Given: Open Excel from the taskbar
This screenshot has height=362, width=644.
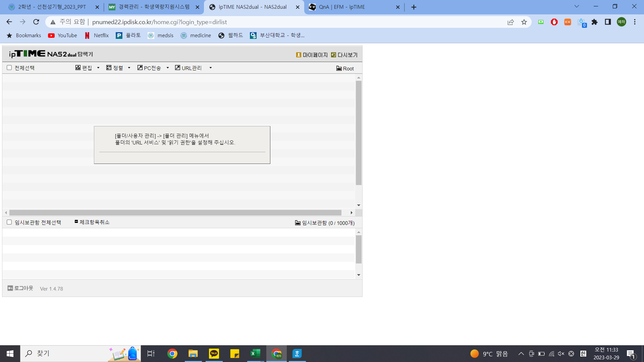Looking at the screenshot, I should click(256, 354).
